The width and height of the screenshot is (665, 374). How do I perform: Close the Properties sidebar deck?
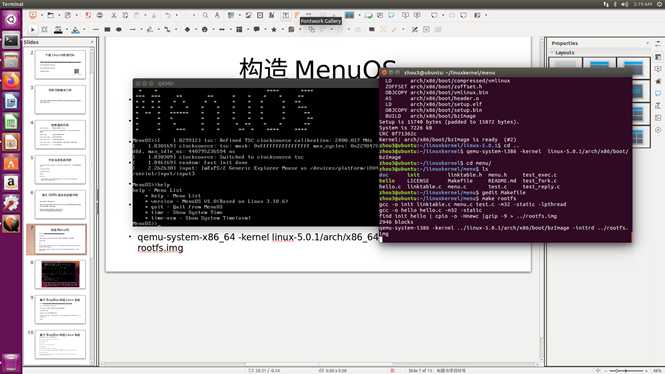(647, 43)
